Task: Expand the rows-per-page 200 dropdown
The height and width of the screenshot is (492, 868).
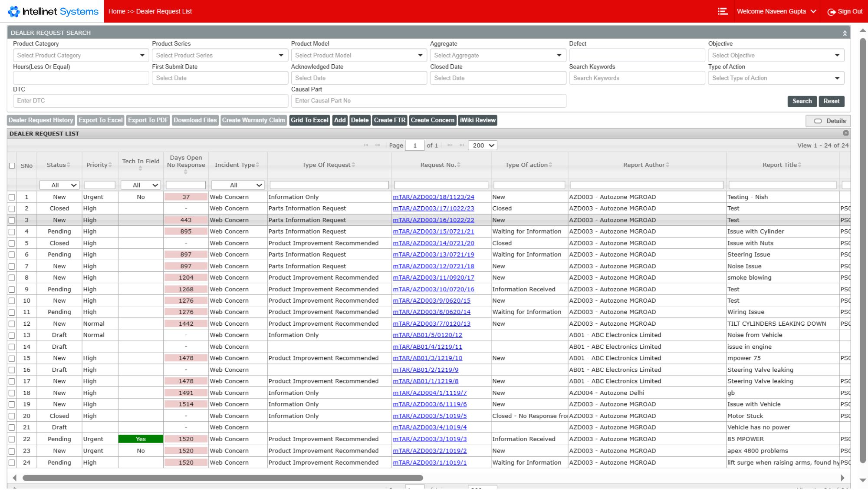Action: click(482, 145)
